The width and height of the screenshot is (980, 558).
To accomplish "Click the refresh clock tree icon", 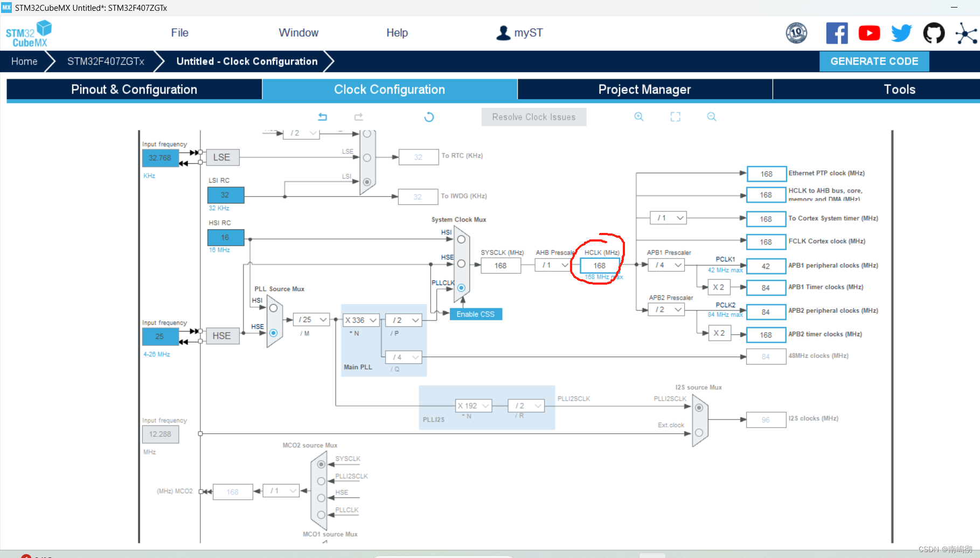I will (429, 116).
